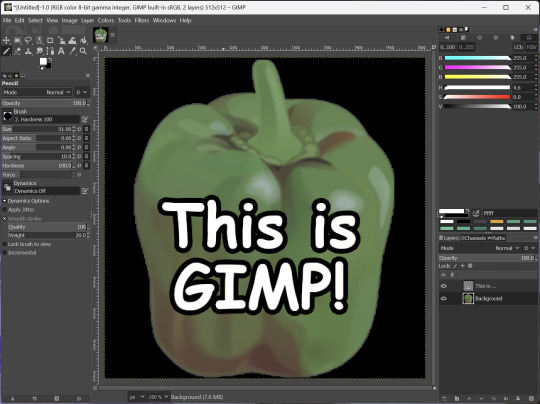The width and height of the screenshot is (540, 404).
Task: Switch to the Channels tab
Action: point(473,238)
